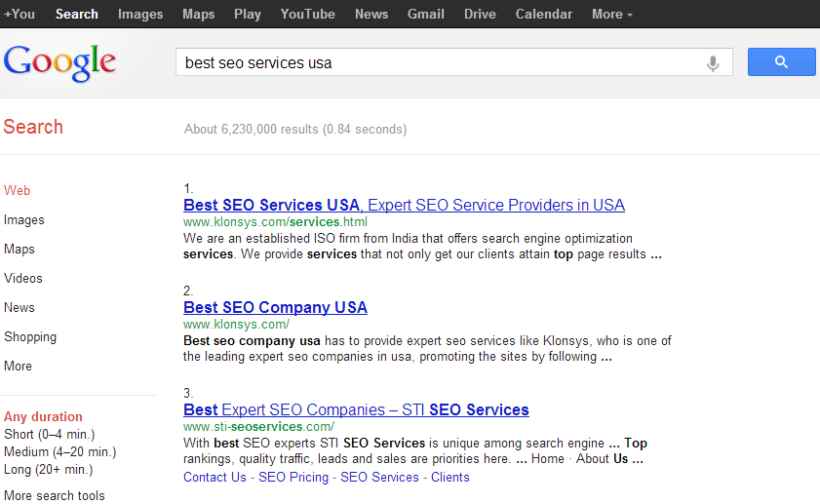Open YouTube from the top bar
Image resolution: width=820 pixels, height=504 pixels.
pyautogui.click(x=307, y=14)
